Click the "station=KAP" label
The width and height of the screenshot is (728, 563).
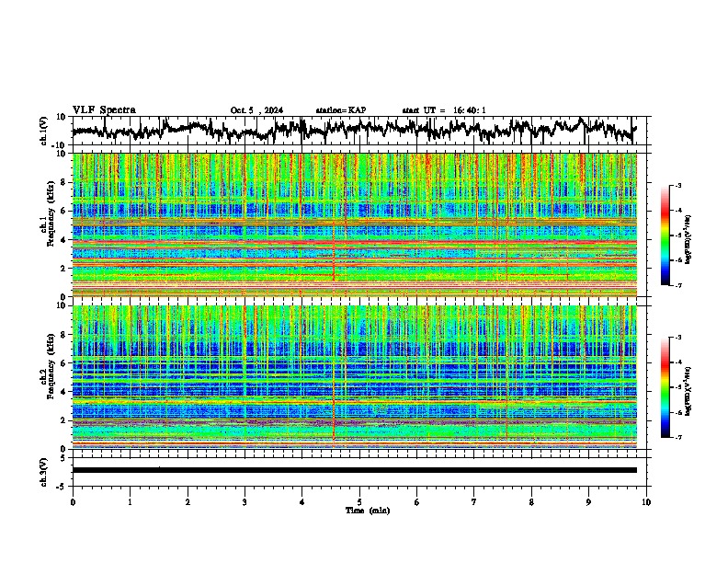tap(341, 110)
